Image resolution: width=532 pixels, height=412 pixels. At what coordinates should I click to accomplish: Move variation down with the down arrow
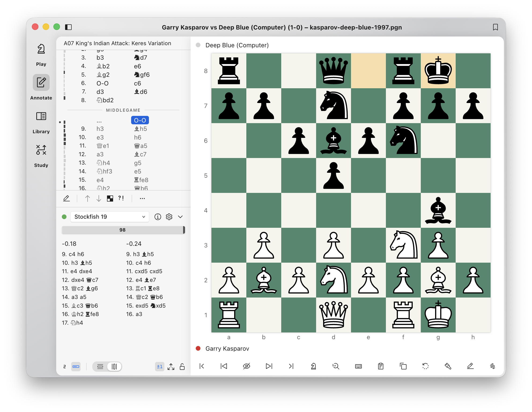(x=99, y=199)
